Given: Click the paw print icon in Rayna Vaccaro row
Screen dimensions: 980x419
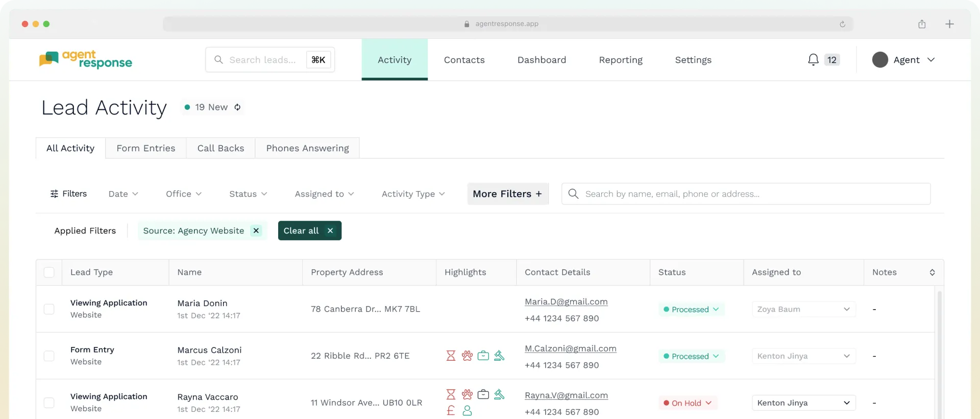Looking at the screenshot, I should click(x=467, y=394).
